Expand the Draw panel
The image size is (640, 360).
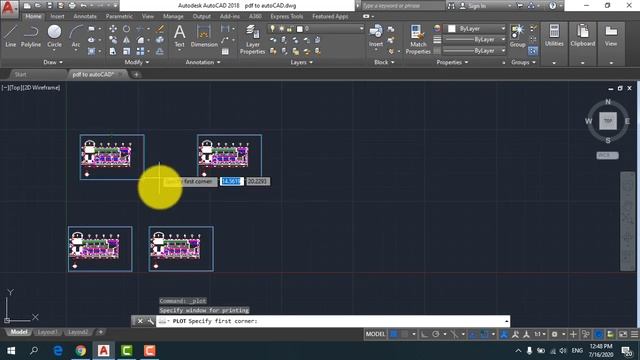click(x=53, y=62)
